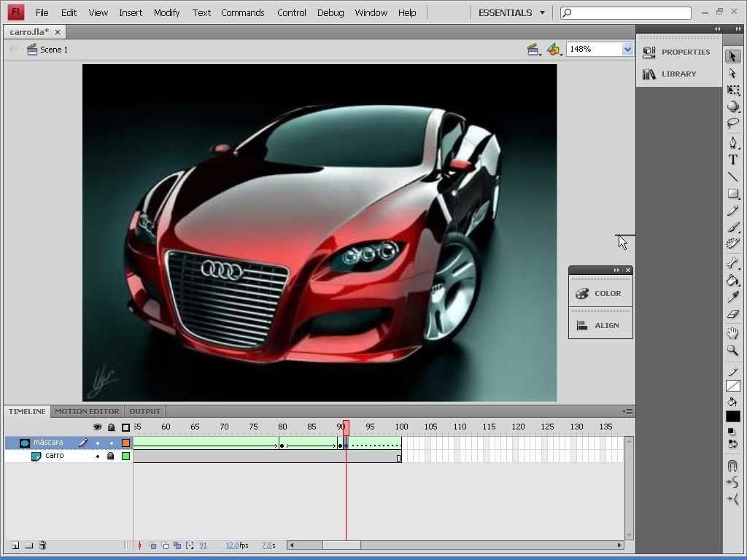
Task: Click the Zoom magnifier tool
Action: click(733, 351)
